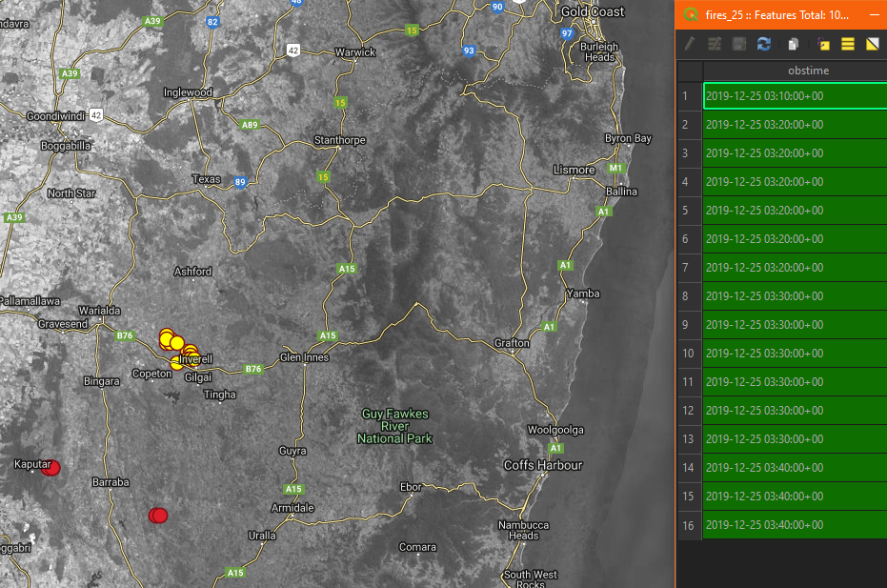
Task: Click the Save edits floppy icon
Action: point(738,44)
